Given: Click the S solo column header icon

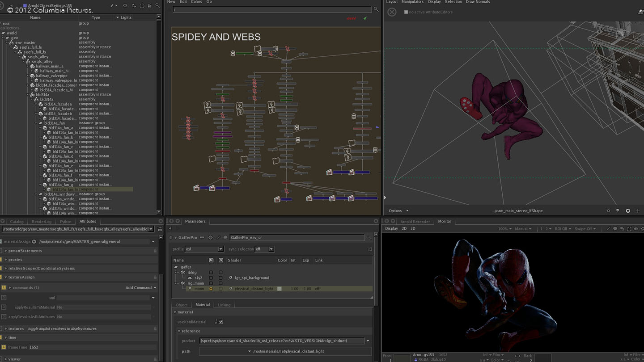Looking at the screenshot, I should (x=220, y=260).
